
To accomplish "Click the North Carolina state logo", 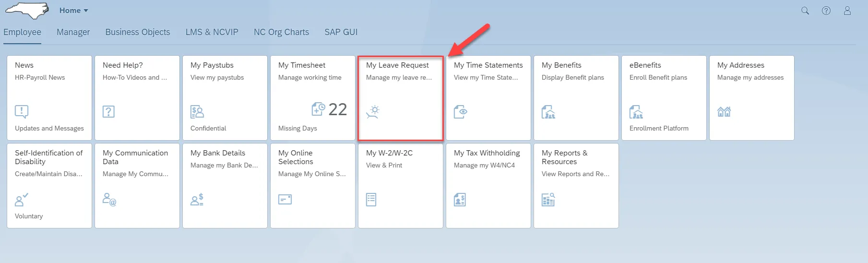I will click(x=27, y=11).
